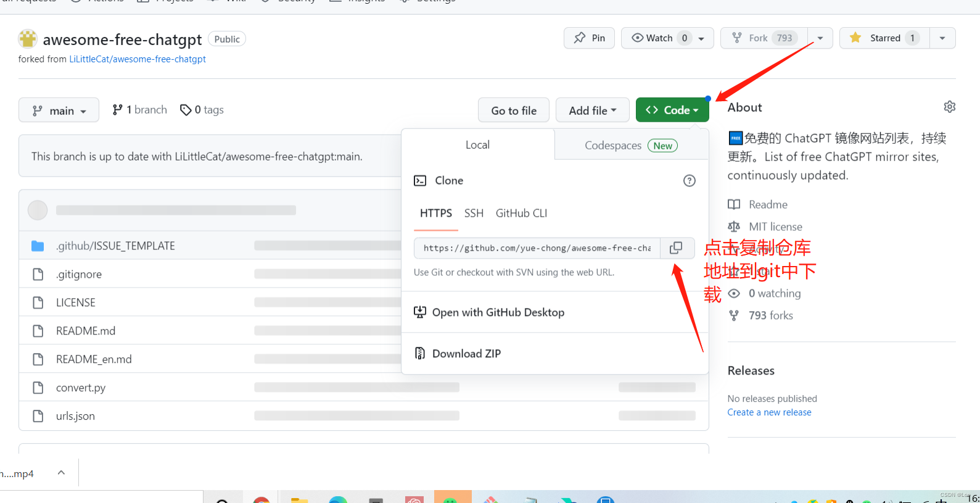View the 1 branch link
Screen dimensions: 980x503
click(x=139, y=110)
